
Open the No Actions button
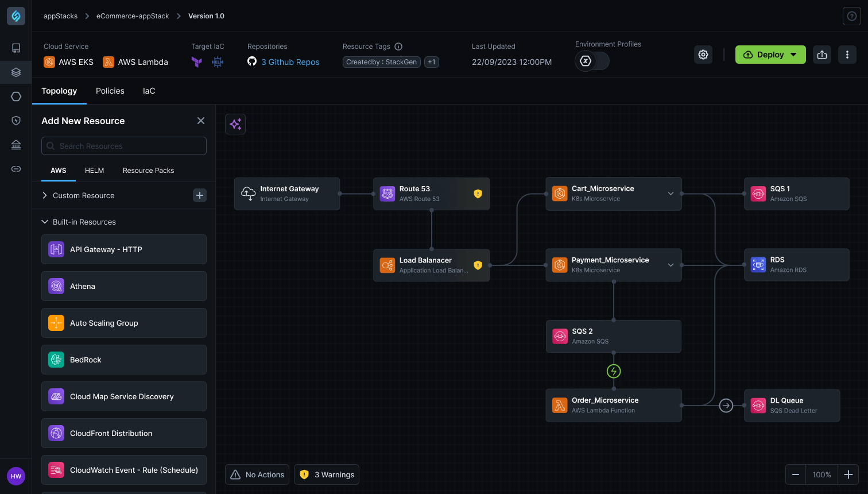(257, 474)
